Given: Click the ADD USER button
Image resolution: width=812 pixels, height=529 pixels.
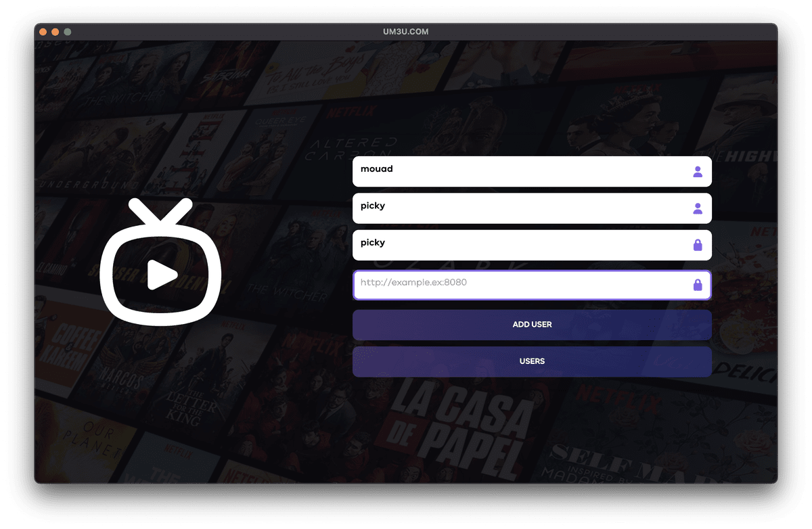Looking at the screenshot, I should [x=532, y=325].
